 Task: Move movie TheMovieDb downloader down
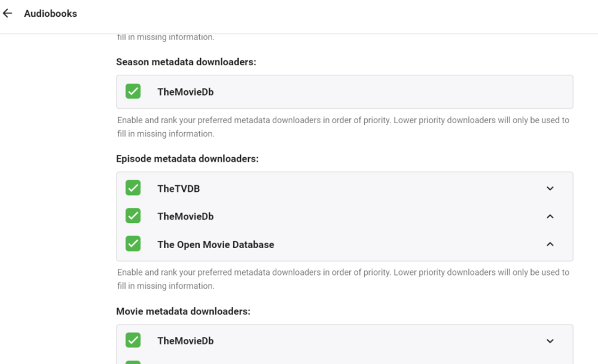click(550, 341)
